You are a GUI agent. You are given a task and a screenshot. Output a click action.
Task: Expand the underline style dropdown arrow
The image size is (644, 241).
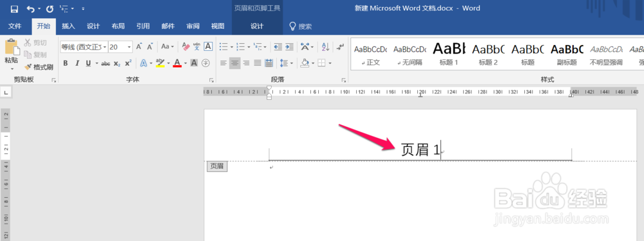[97, 63]
